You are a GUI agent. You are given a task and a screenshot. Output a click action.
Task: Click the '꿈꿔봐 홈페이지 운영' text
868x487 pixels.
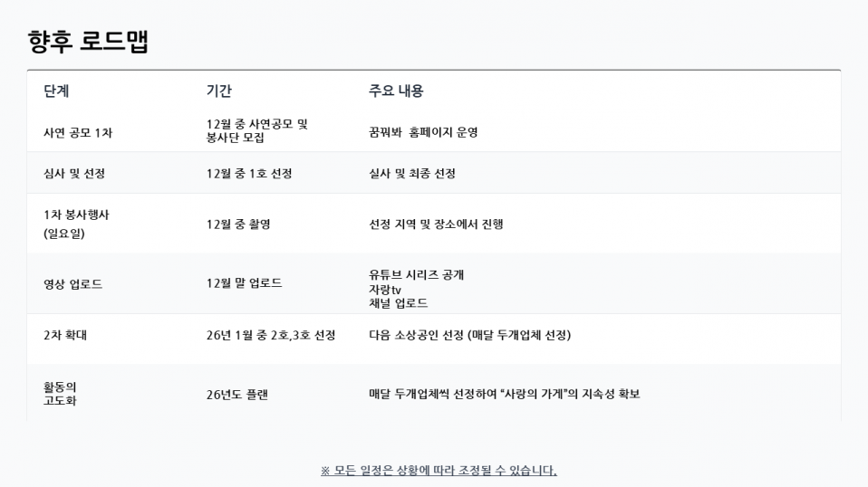(x=423, y=132)
